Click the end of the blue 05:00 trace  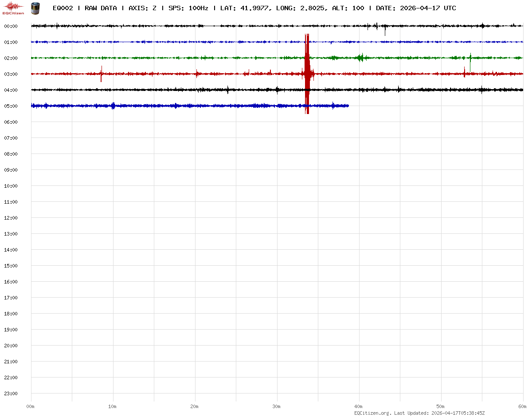[x=348, y=106]
